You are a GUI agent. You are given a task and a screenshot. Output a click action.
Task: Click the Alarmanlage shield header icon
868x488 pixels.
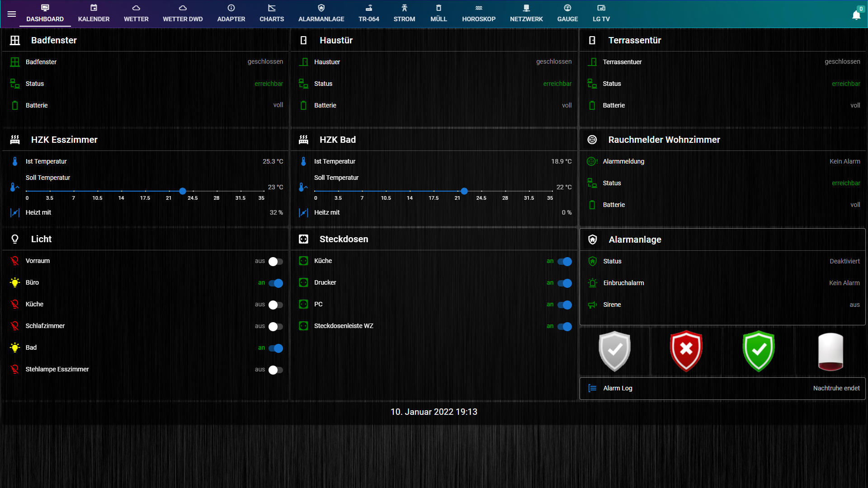[x=593, y=239]
